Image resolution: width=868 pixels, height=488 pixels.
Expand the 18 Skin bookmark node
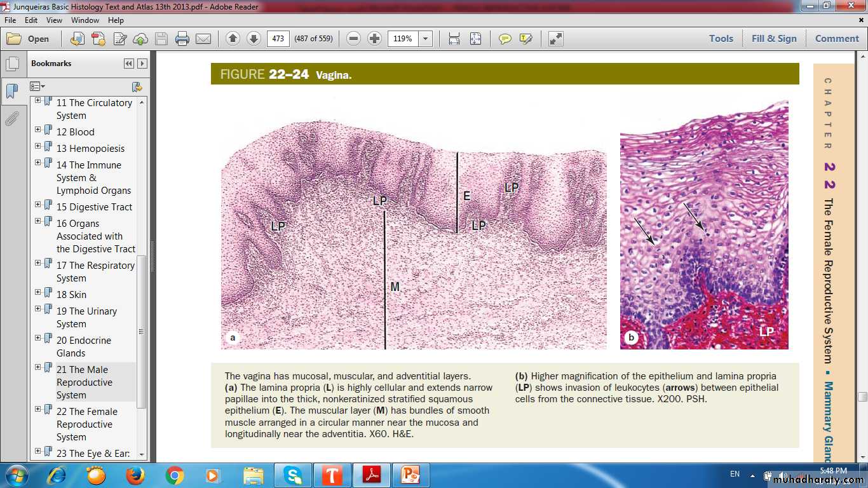tap(38, 294)
